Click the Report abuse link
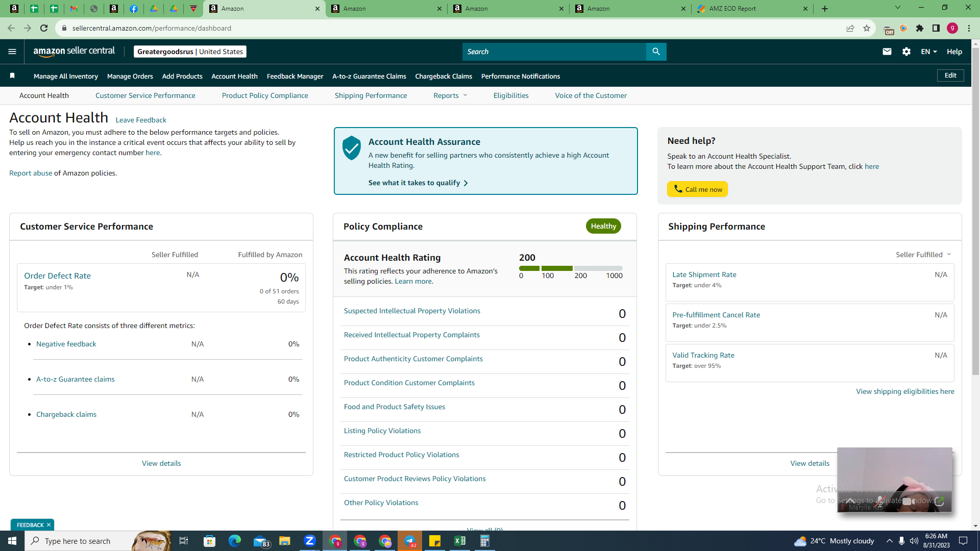Screen dimensions: 980x551 (31, 173)
